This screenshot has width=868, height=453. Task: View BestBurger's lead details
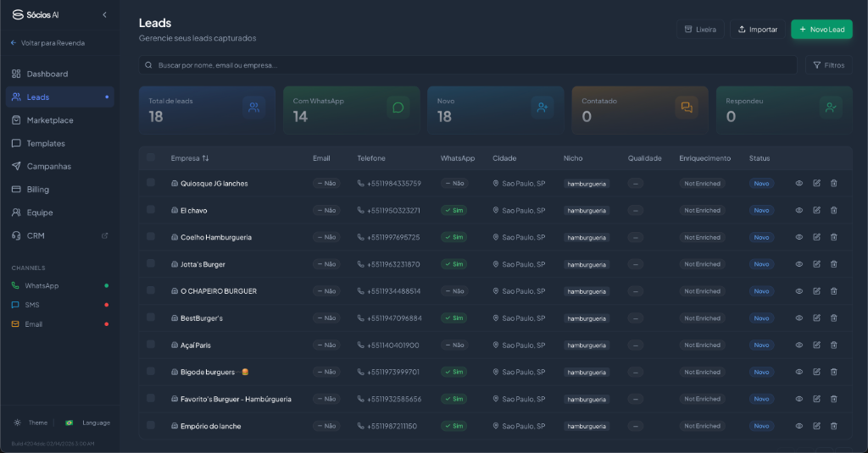pos(798,318)
